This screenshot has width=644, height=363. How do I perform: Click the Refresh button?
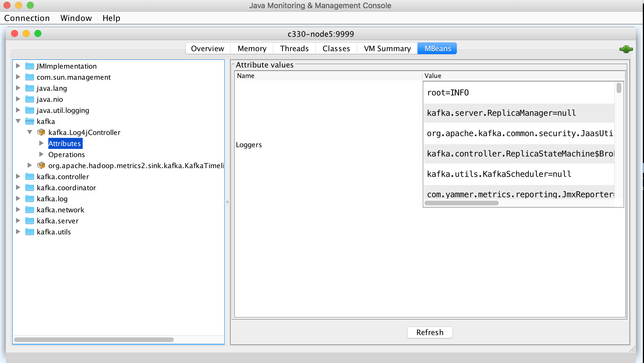[430, 332]
